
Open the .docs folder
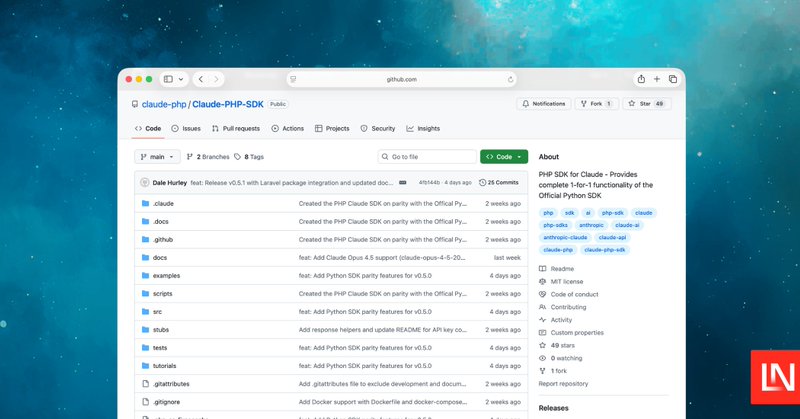(x=161, y=221)
